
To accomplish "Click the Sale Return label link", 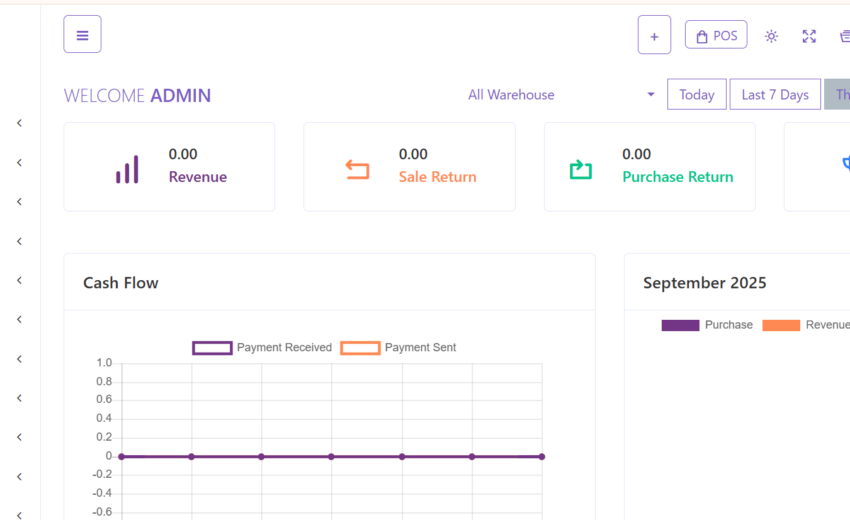I will pos(437,177).
